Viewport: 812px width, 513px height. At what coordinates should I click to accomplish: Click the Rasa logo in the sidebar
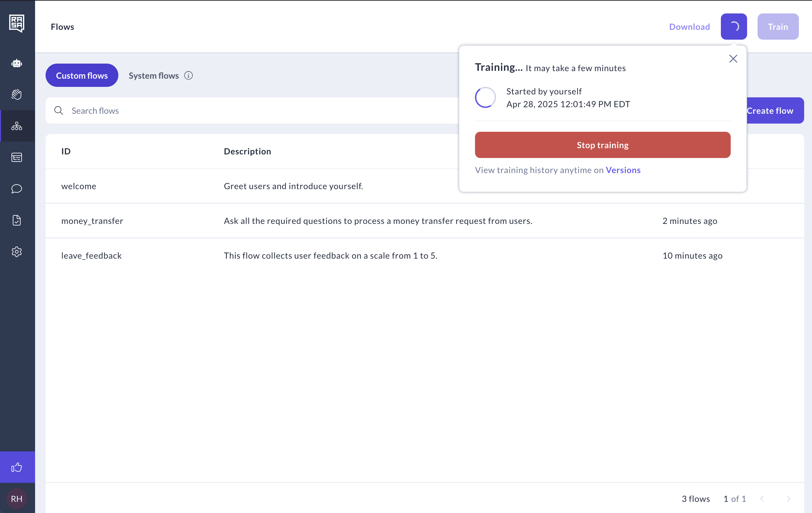tap(16, 23)
